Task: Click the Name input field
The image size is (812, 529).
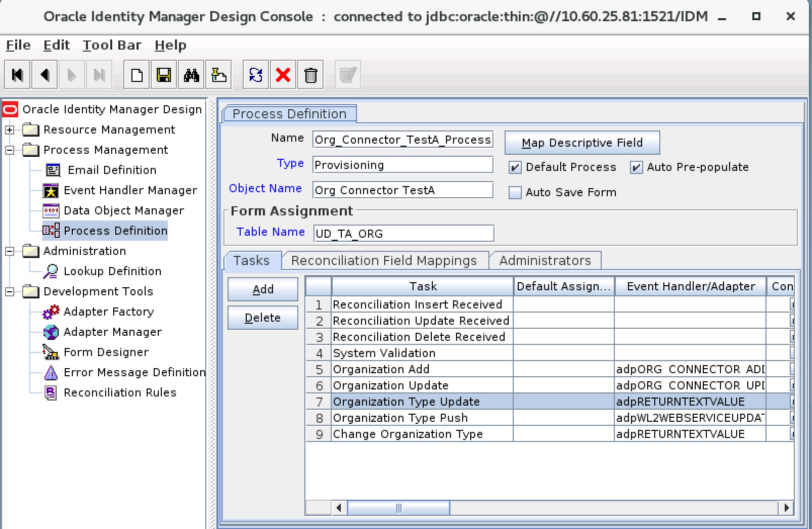Action: (403, 140)
